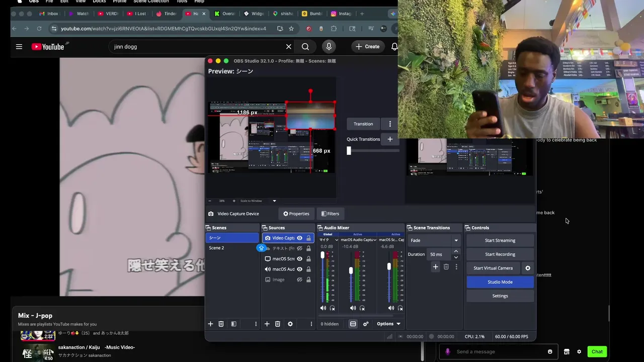Screen dimensions: 644x362
Task: Click the gear icon beside Chat button
Action: click(x=579, y=351)
